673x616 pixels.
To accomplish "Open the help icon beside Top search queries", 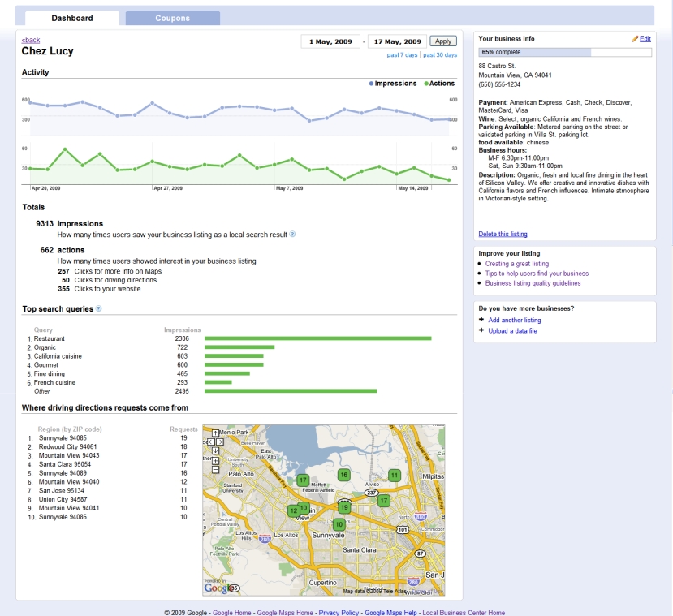I will pyautogui.click(x=99, y=308).
